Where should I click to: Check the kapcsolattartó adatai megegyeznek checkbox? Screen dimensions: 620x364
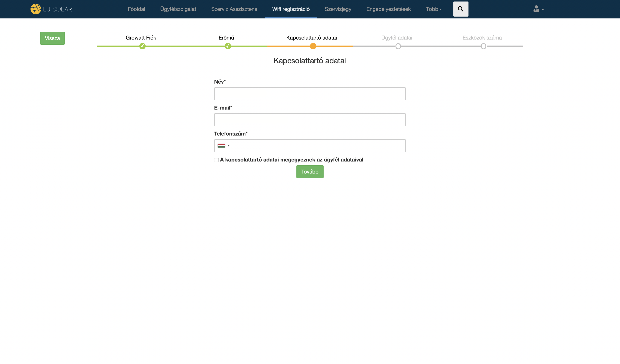coord(216,160)
